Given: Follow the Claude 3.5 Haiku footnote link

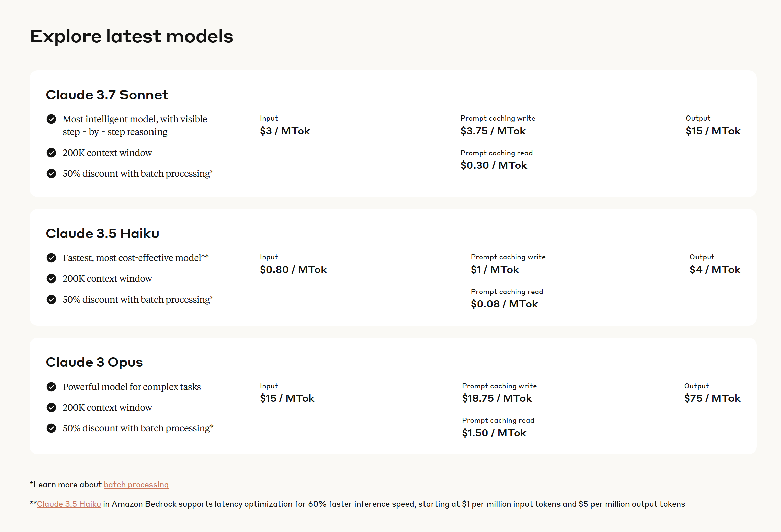Looking at the screenshot, I should (x=69, y=504).
